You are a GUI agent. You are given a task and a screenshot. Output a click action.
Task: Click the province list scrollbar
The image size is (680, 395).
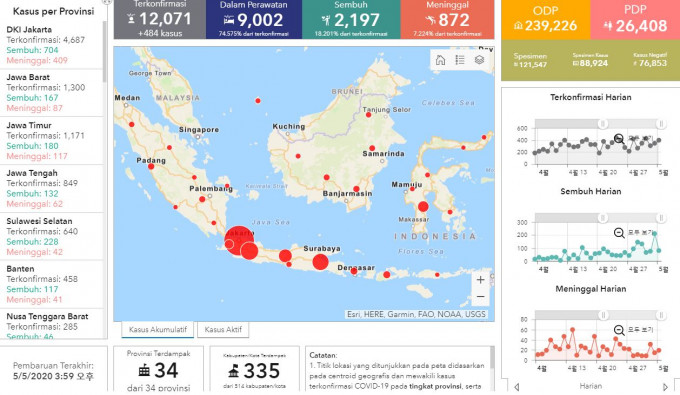click(x=105, y=52)
